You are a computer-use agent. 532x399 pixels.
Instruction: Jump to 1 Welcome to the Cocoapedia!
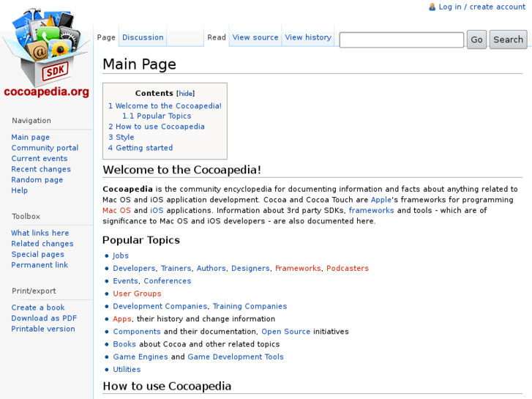(x=165, y=106)
